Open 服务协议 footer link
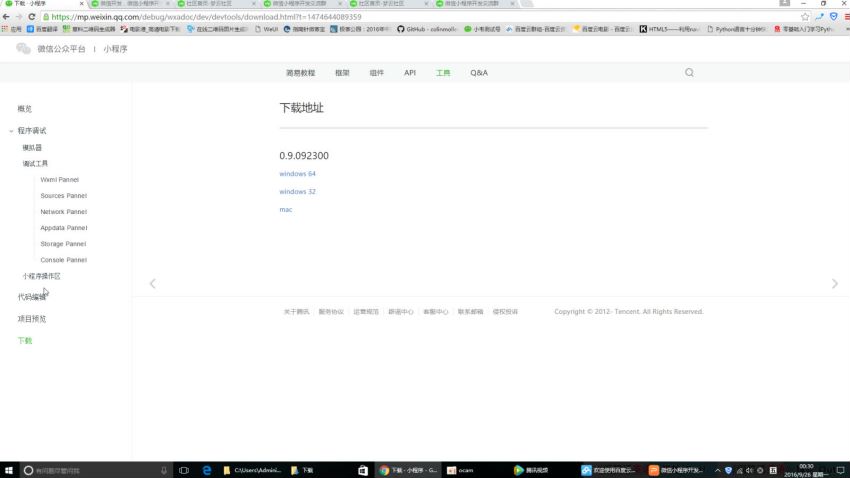This screenshot has height=478, width=850. point(331,312)
